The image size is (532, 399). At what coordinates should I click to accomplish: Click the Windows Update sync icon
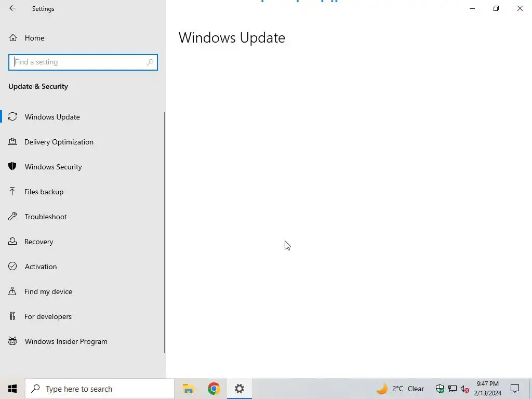[12, 117]
